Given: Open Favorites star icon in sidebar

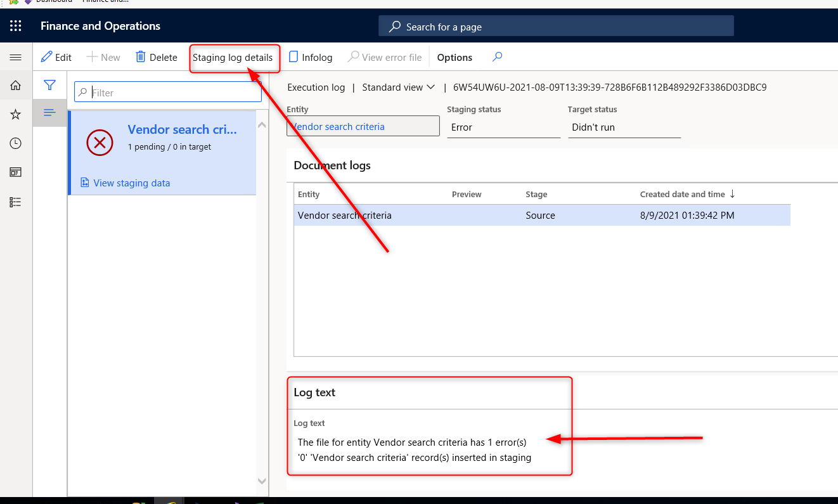Looking at the screenshot, I should coord(15,114).
